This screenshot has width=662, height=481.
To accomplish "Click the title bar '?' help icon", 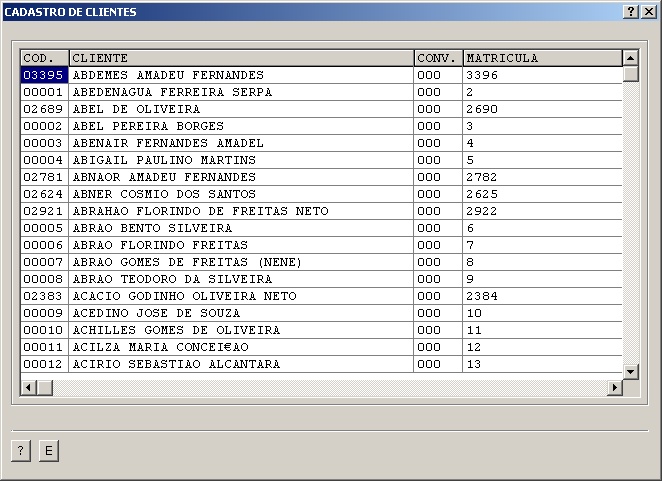I will (631, 11).
